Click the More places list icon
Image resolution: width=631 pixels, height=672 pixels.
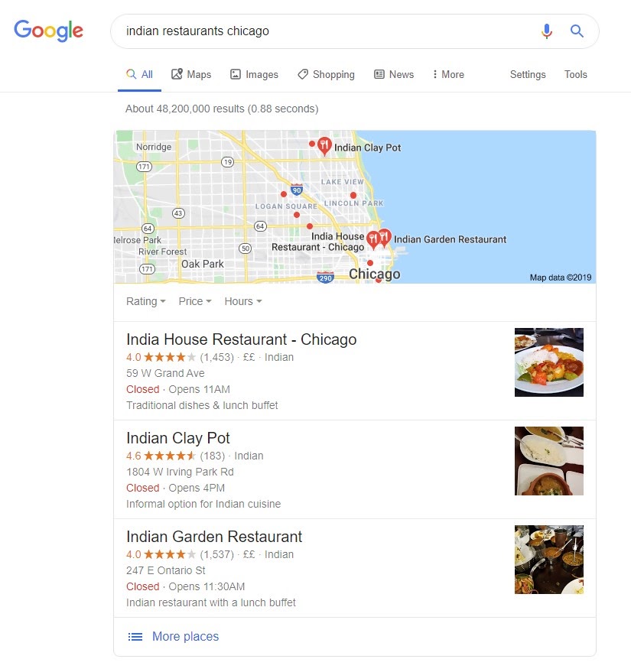[x=135, y=637]
